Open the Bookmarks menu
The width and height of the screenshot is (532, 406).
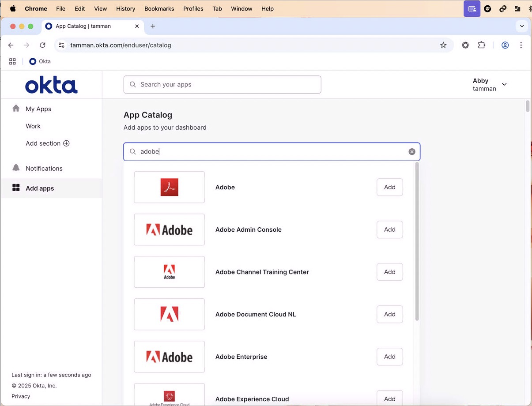[159, 8]
